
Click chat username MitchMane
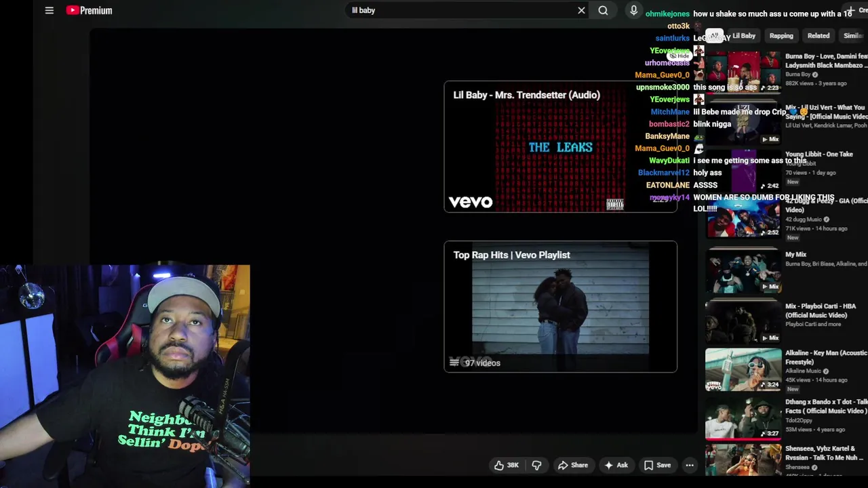(670, 112)
